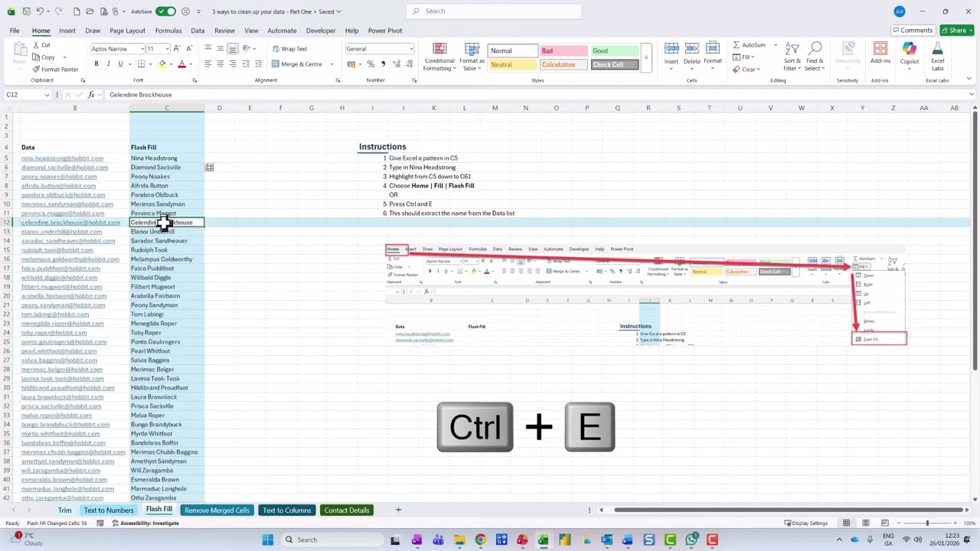Open the Text to Columns sheet tab

tap(286, 510)
